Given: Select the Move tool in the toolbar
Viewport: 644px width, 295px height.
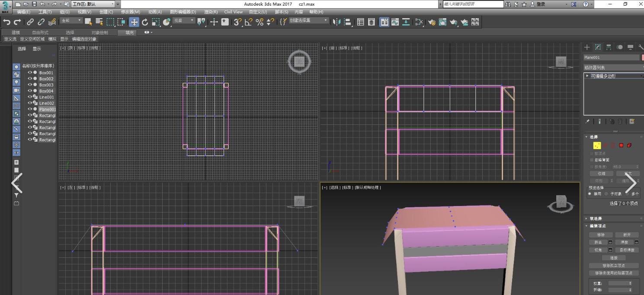Looking at the screenshot, I should [135, 22].
